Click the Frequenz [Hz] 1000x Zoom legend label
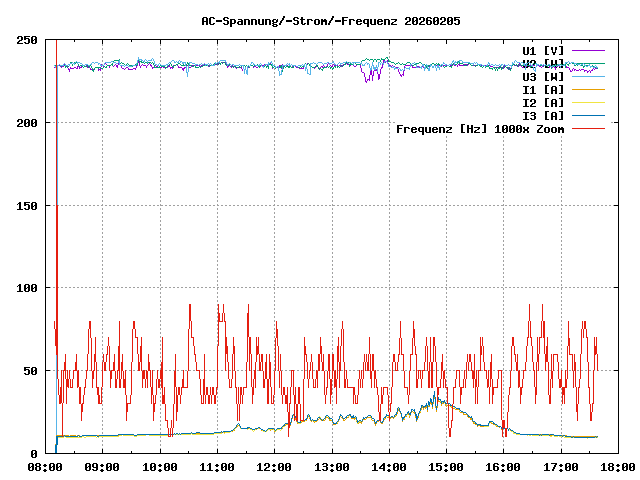The width and height of the screenshot is (640, 480). click(480, 128)
